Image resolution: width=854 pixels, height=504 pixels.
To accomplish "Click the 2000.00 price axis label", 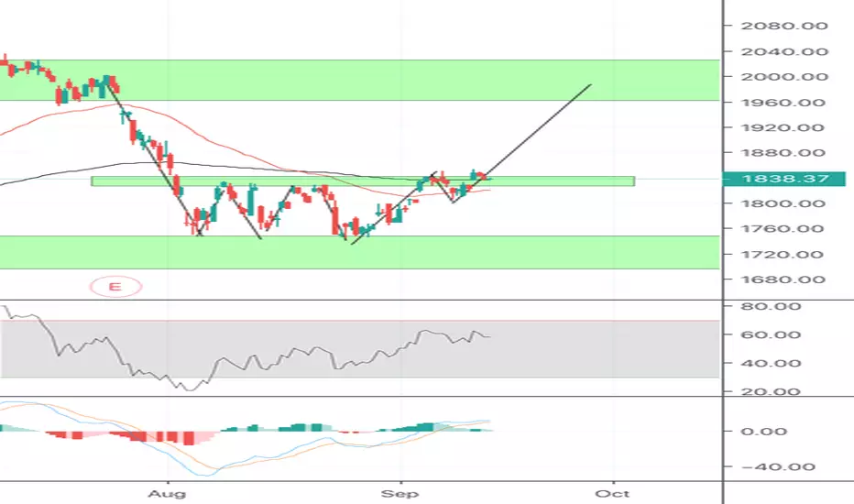I will point(784,77).
